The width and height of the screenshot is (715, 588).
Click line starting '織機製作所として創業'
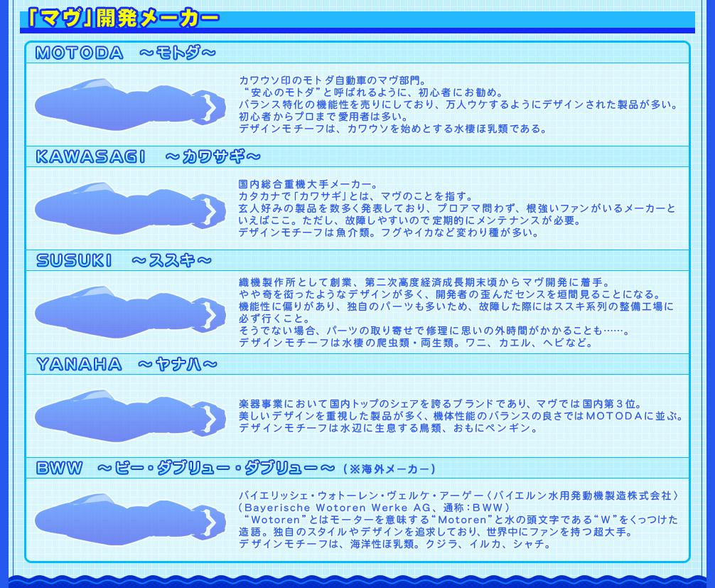click(426, 283)
